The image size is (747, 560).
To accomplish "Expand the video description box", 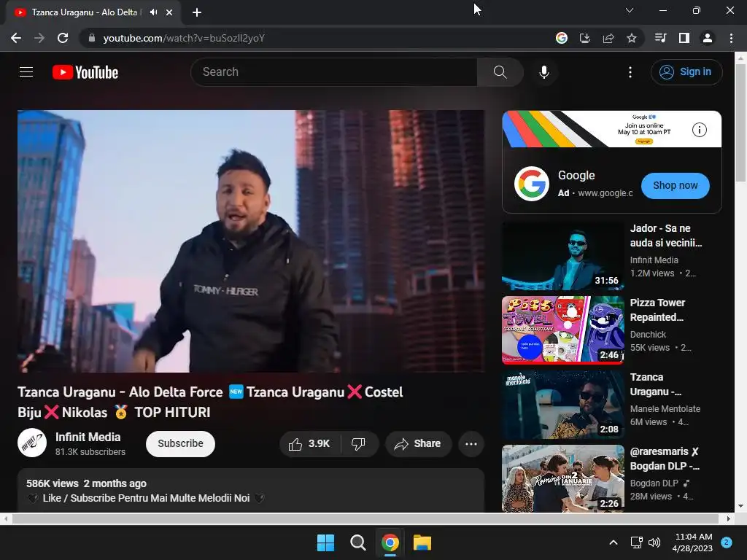I will [251, 491].
